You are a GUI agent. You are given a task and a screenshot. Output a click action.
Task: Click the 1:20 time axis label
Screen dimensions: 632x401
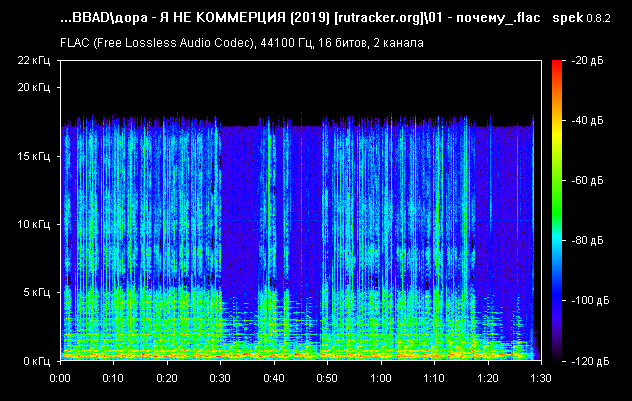click(x=488, y=378)
